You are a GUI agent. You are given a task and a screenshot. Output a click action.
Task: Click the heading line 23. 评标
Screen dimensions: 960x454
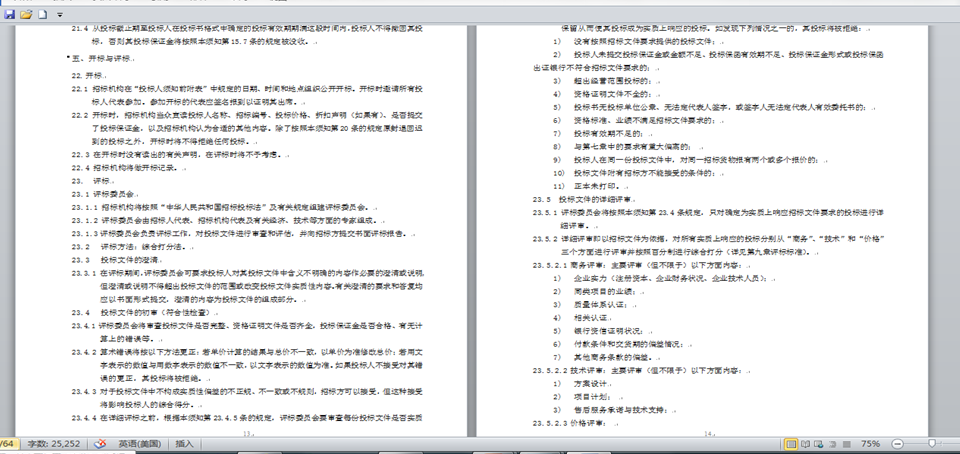[91, 181]
